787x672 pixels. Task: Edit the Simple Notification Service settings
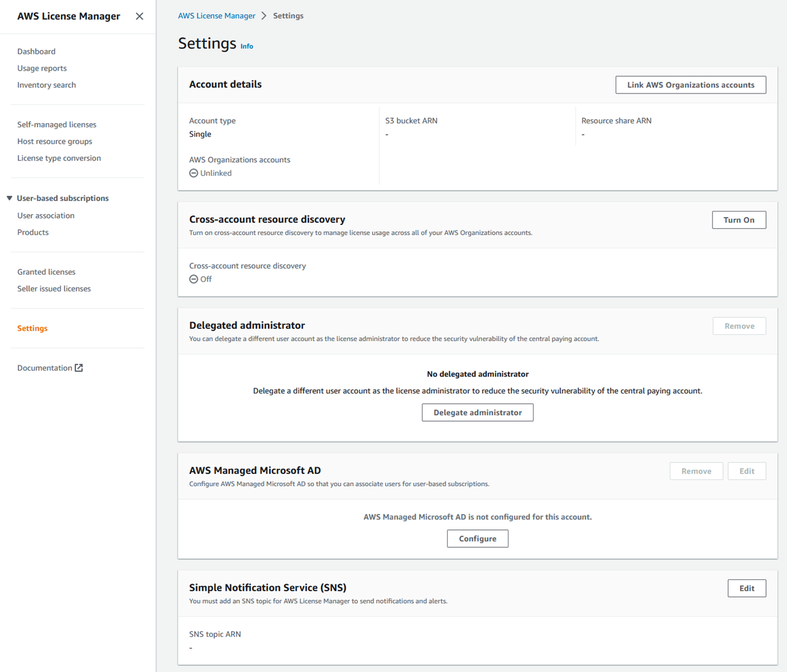[x=746, y=588]
